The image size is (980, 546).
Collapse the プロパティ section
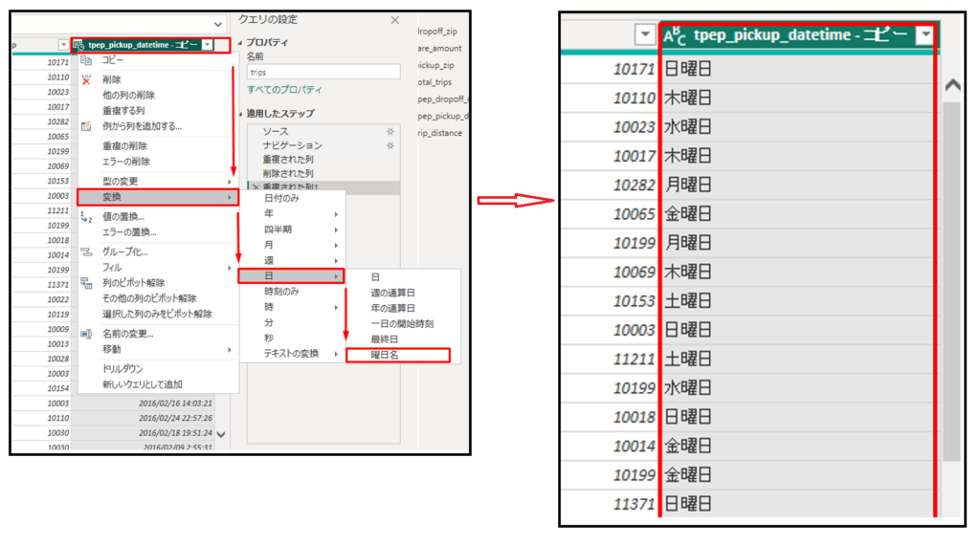click(x=240, y=43)
